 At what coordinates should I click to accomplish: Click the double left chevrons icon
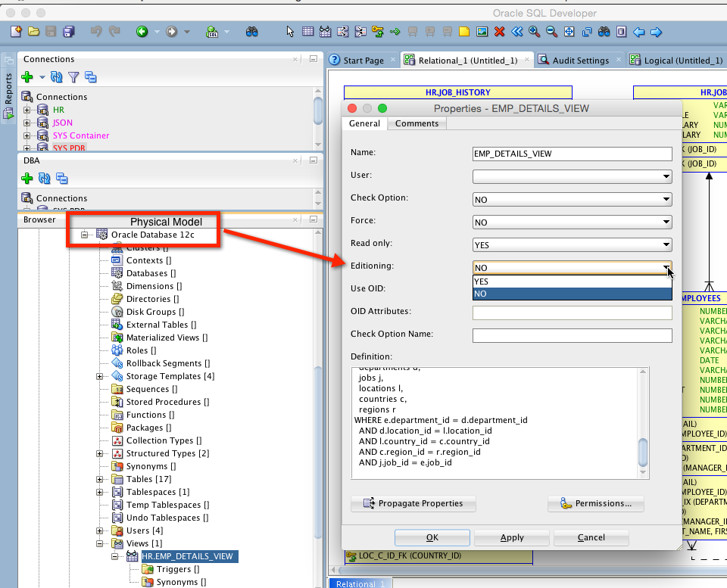point(517,32)
